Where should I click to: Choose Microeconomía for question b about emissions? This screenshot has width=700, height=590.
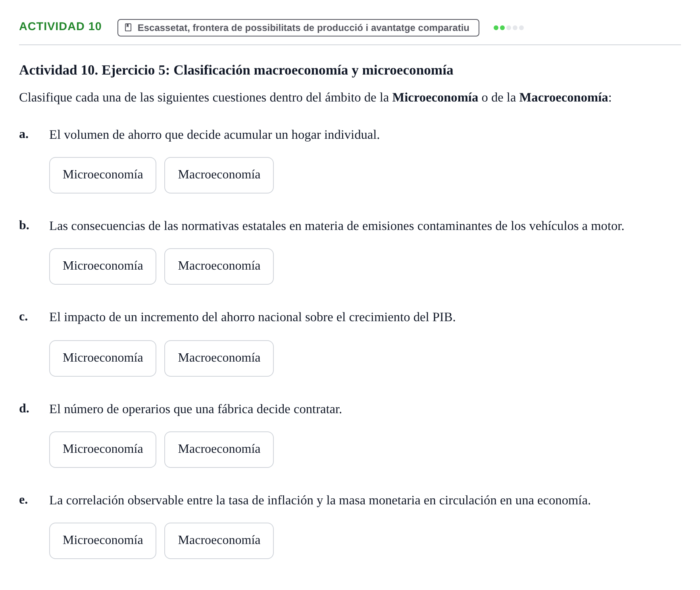[x=103, y=266]
